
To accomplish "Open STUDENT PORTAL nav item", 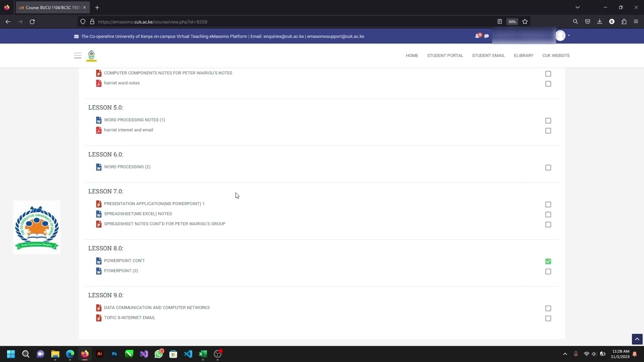I will point(445,55).
